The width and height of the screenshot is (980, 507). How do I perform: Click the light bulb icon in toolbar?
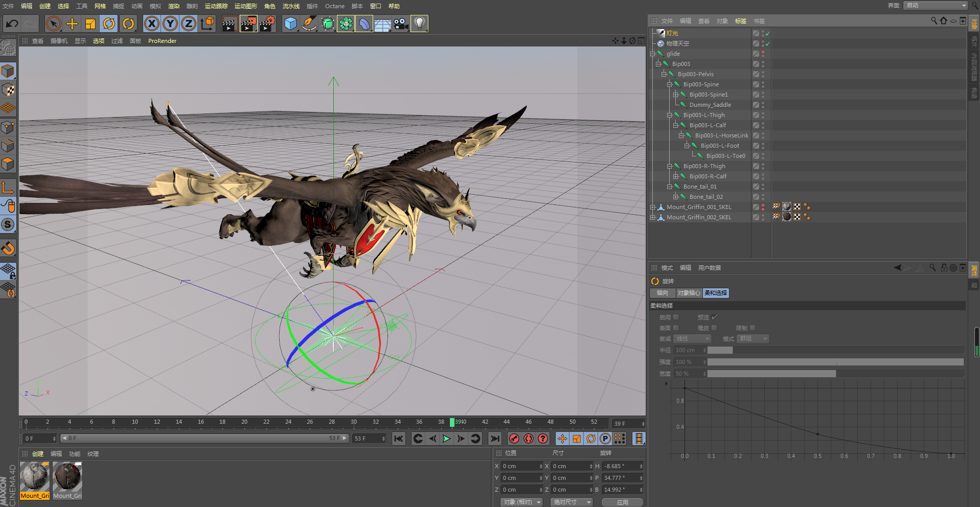click(419, 24)
